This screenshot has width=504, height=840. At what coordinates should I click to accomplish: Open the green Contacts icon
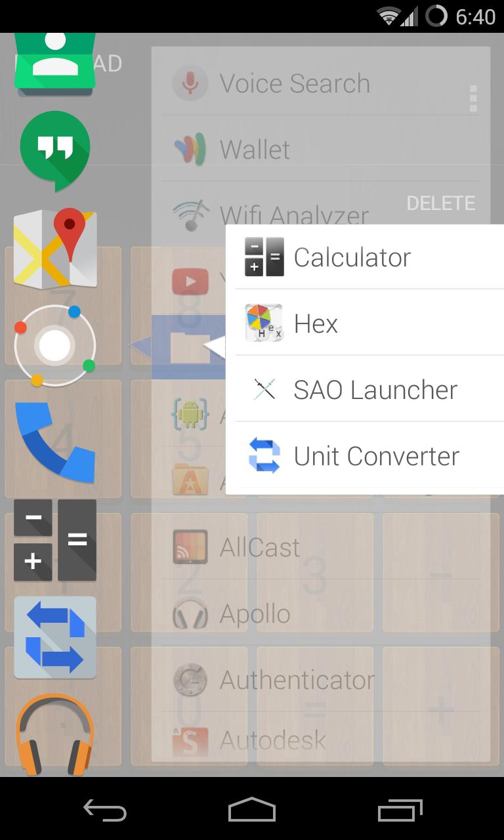[x=55, y=64]
